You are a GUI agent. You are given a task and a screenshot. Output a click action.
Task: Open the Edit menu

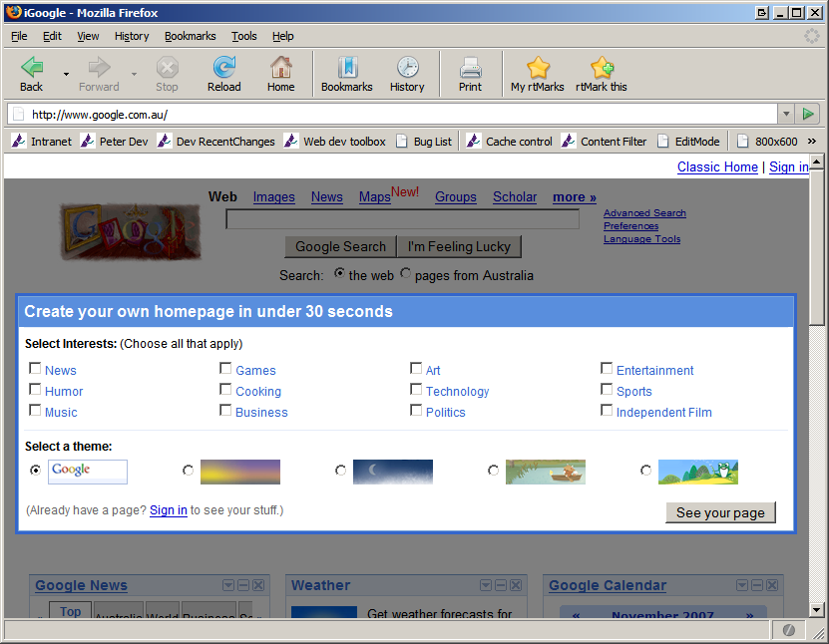[52, 36]
